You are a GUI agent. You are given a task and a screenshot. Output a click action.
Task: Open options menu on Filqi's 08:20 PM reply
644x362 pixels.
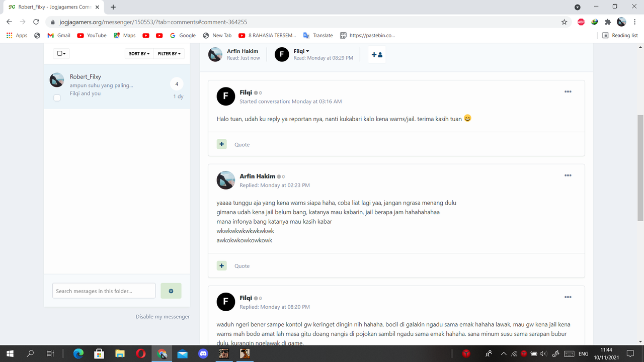pyautogui.click(x=568, y=297)
